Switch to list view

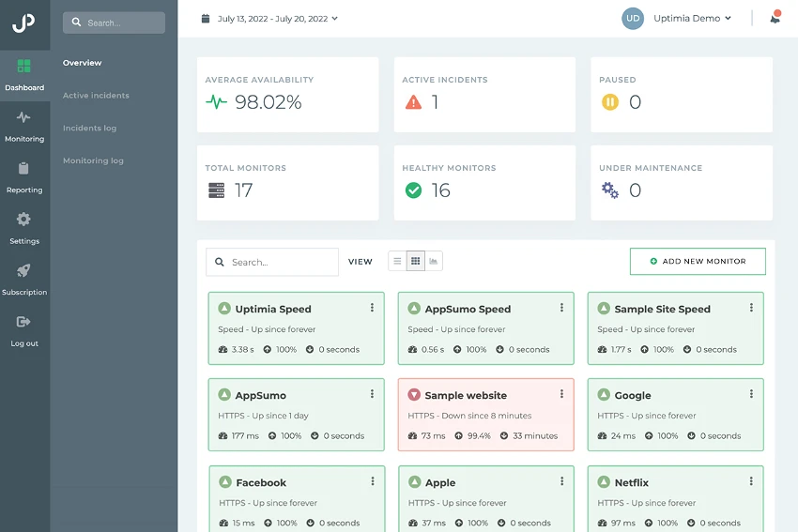tap(397, 261)
